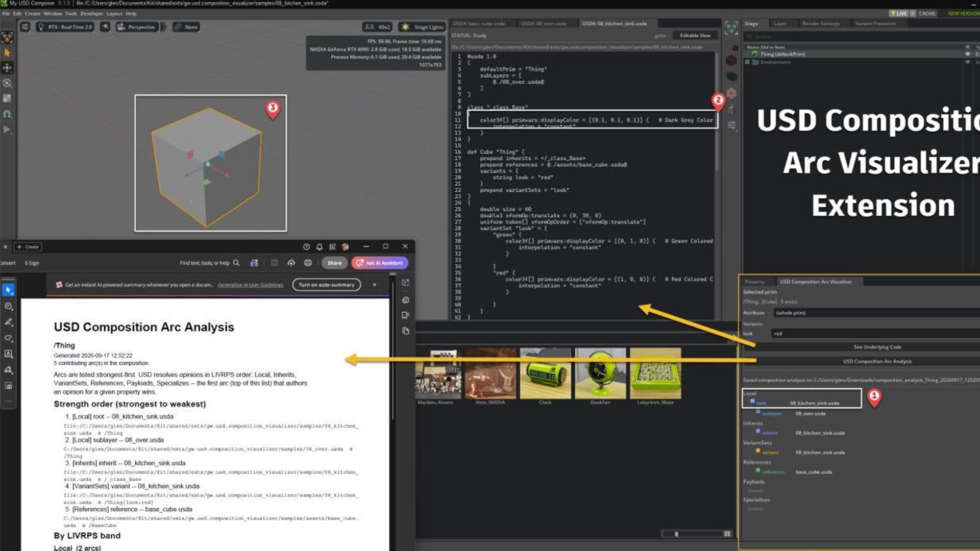This screenshot has height=551, width=980.
Task: Click the Editable View button in code panel
Action: click(695, 36)
